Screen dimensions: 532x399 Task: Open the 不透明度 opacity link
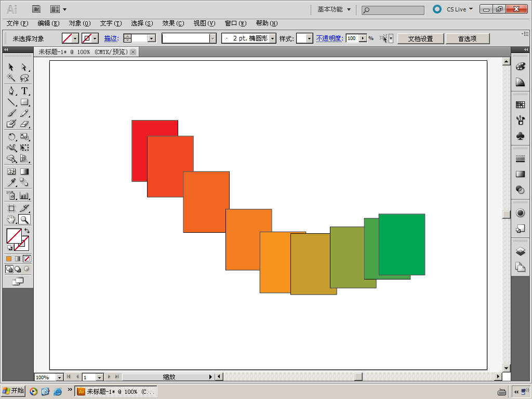[329, 38]
